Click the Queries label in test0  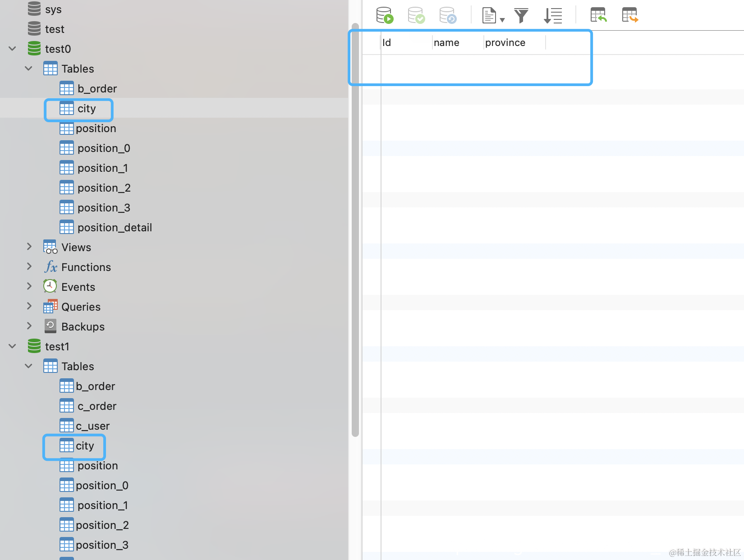[81, 307]
